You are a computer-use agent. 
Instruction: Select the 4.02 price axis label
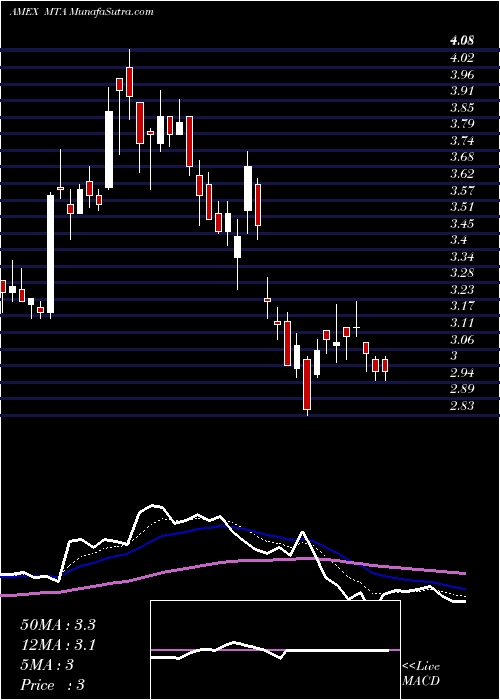[462, 58]
